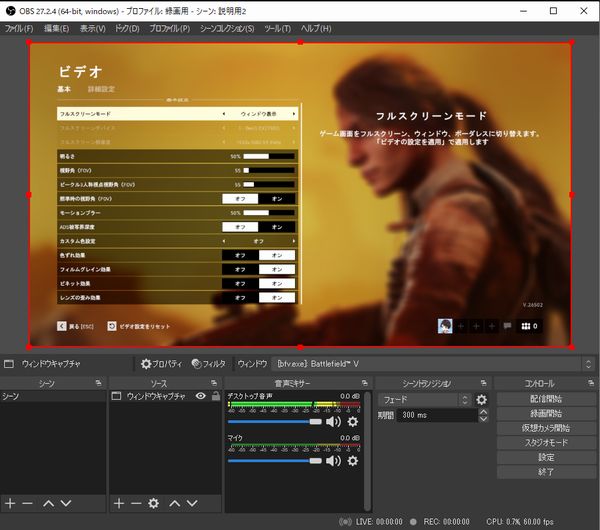Open the ツール(T) menu
This screenshot has height=530, width=600.
pos(277,29)
